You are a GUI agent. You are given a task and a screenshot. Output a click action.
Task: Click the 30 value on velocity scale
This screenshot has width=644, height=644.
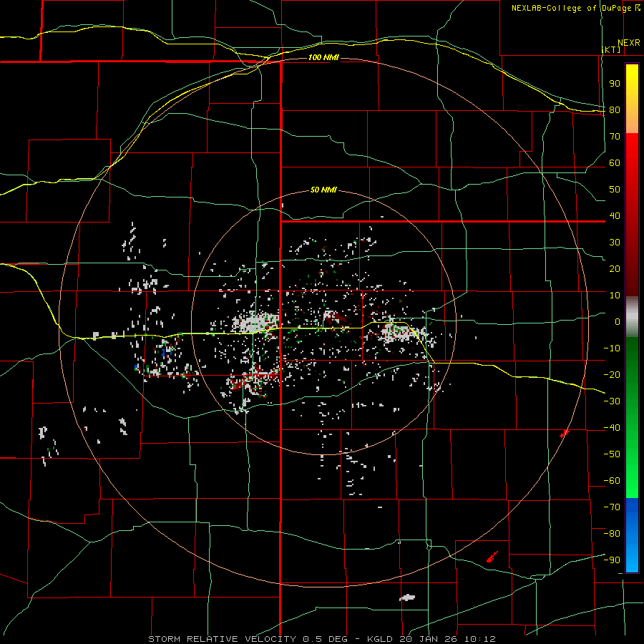tap(615, 243)
